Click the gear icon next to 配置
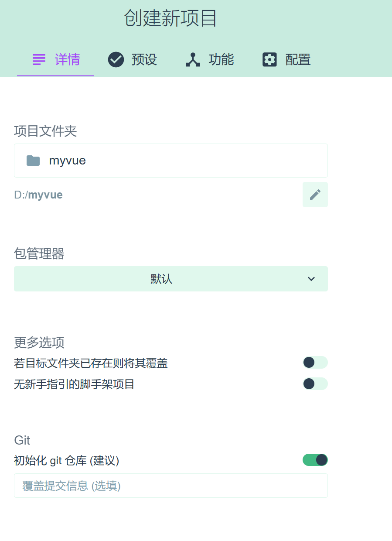 point(269,59)
